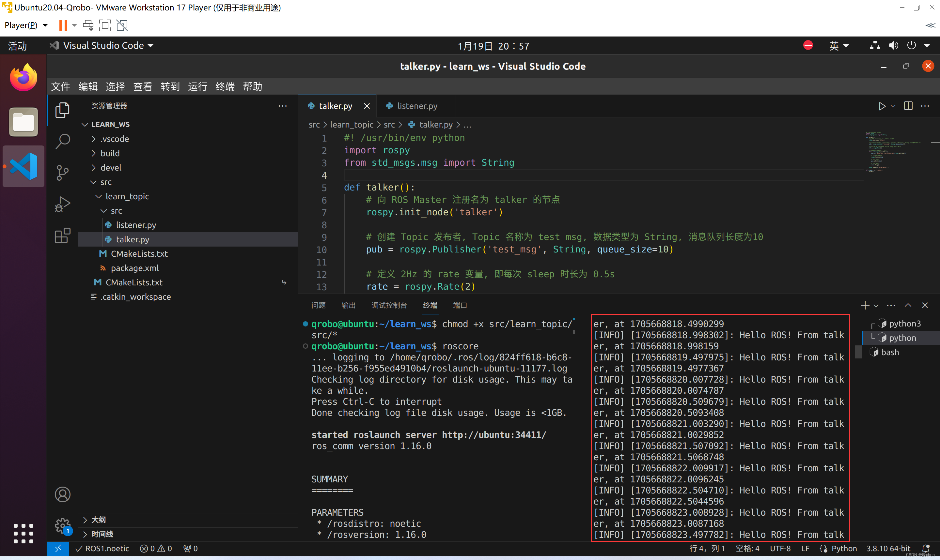Open the launch profile dropdown beside plus
Viewport: 940px width, 560px height.
pyautogui.click(x=876, y=305)
